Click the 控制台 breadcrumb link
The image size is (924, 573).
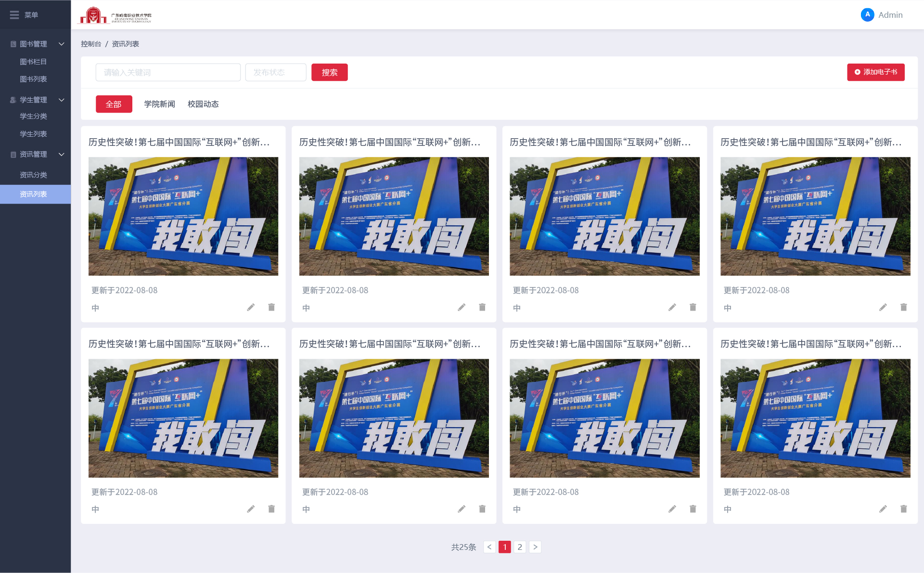[x=91, y=44]
